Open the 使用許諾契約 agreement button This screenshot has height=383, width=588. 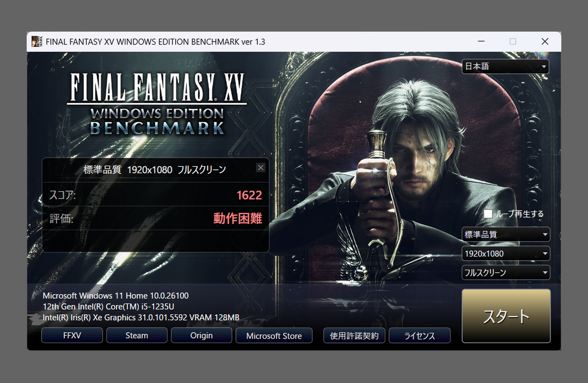click(354, 336)
